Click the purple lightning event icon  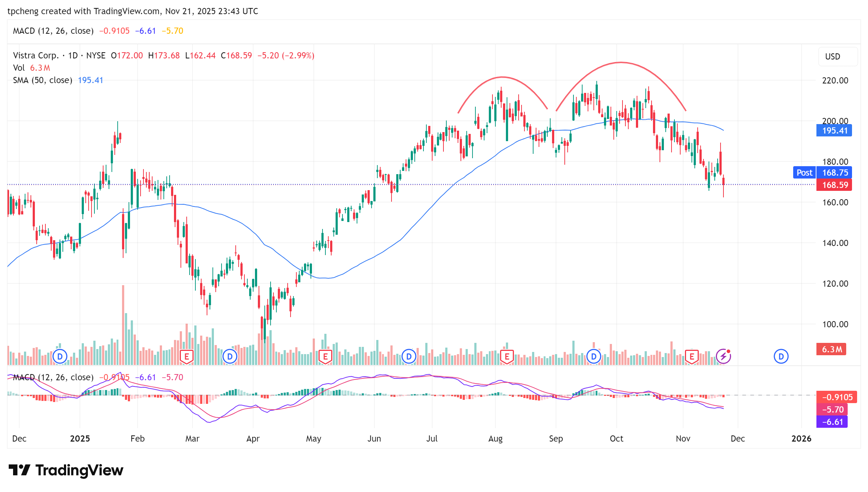pyautogui.click(x=723, y=356)
